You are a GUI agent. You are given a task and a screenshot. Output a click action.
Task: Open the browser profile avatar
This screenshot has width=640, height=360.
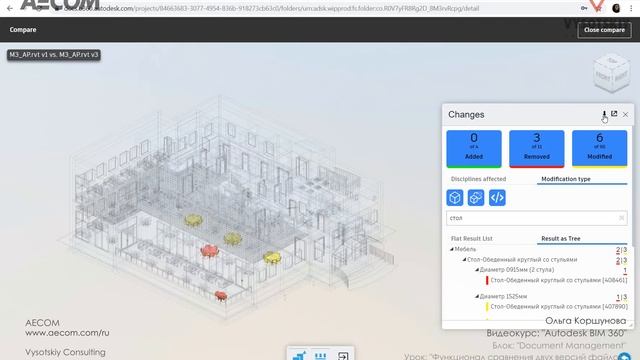pyautogui.click(x=616, y=8)
